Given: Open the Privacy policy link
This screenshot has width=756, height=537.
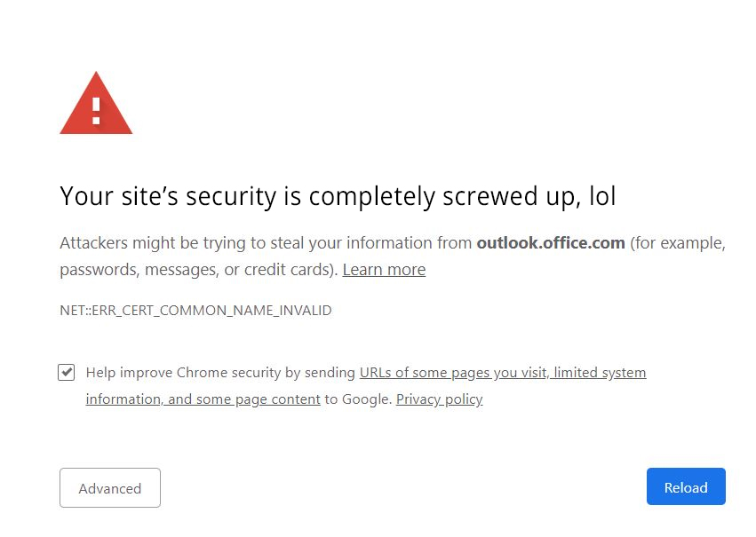Looking at the screenshot, I should [439, 399].
